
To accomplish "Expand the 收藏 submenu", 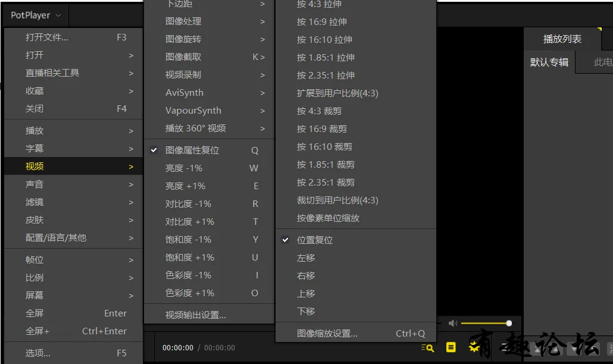I will click(x=73, y=90).
